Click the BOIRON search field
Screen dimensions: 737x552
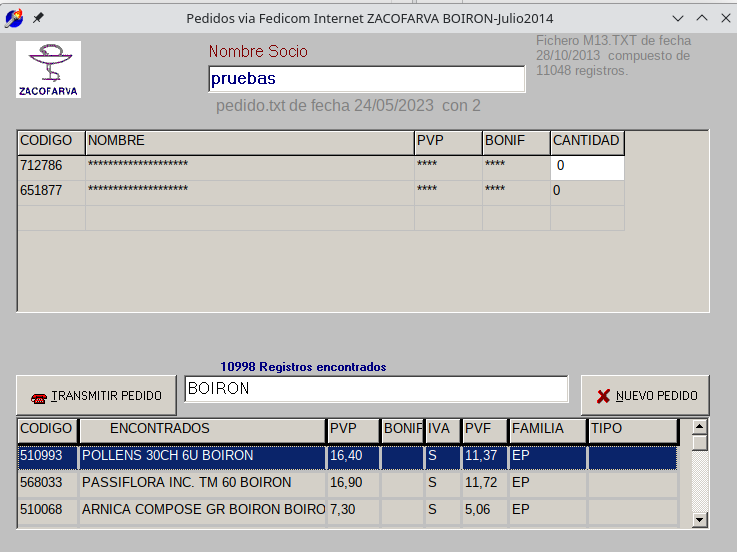tap(376, 389)
